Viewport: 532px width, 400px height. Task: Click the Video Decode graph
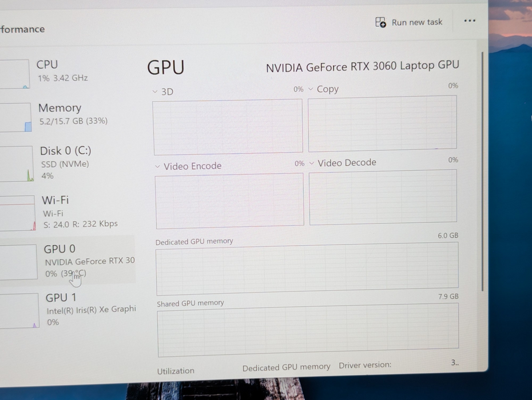tap(383, 197)
